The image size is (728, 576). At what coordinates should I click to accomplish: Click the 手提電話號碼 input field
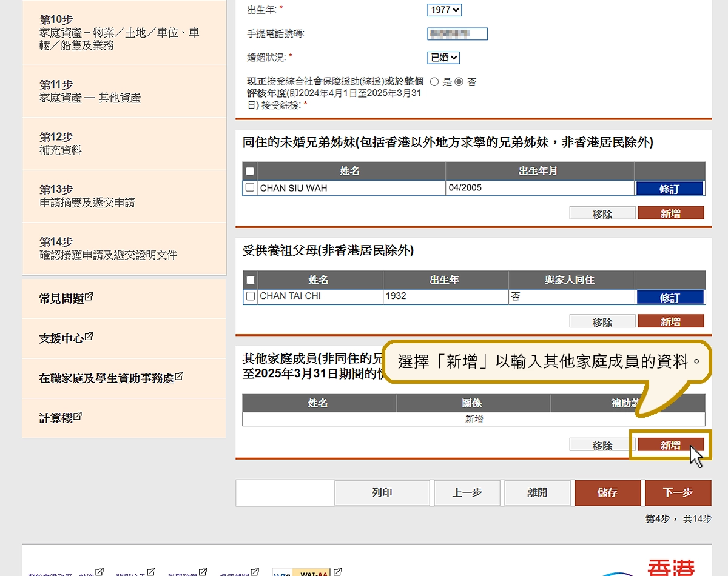point(457,34)
